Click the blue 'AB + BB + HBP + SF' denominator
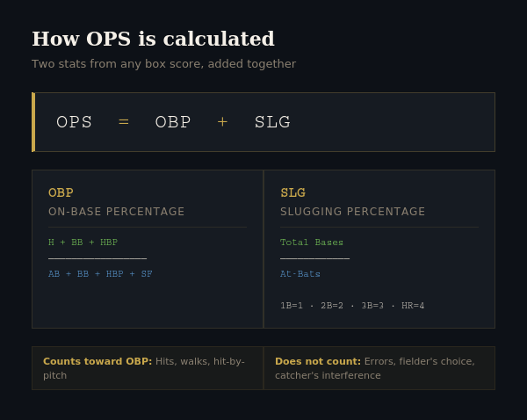Image resolution: width=527 pixels, height=420 pixels. coord(100,274)
